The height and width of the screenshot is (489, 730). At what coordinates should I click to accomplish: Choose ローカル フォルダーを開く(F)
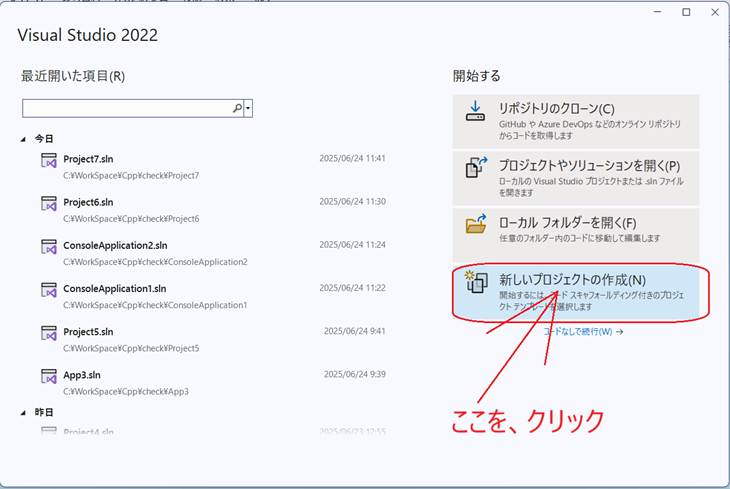576,235
